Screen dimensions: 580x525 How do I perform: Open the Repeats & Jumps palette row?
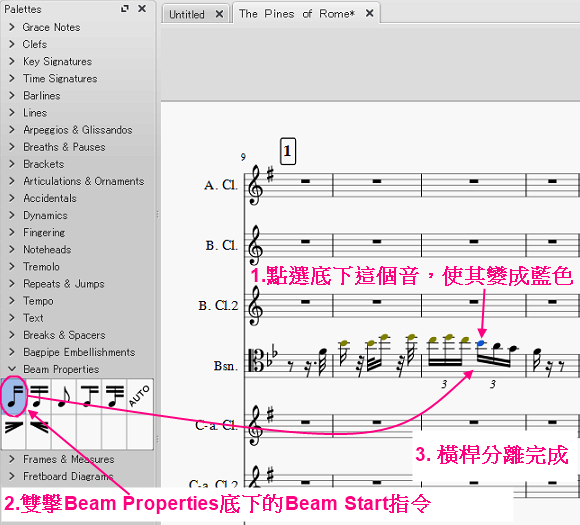(78, 283)
